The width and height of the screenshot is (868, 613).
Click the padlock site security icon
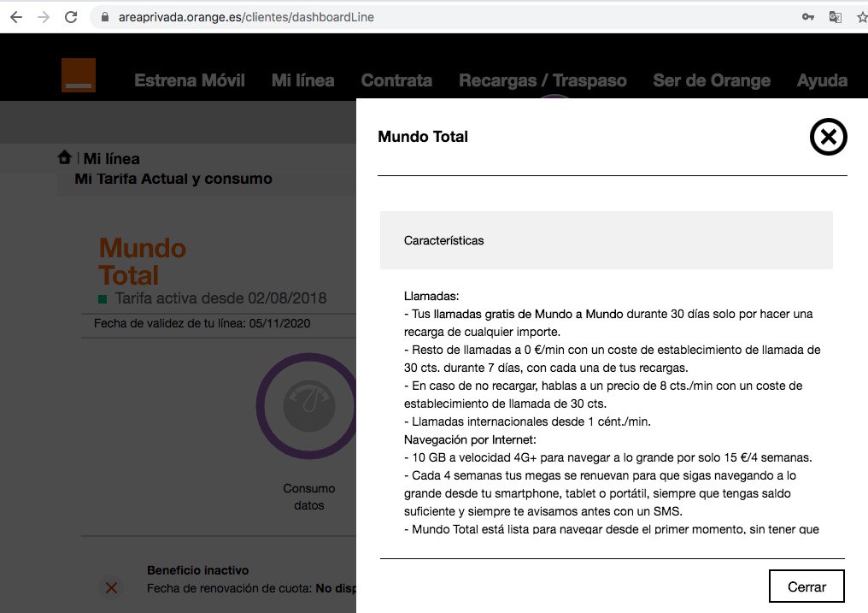coord(104,17)
